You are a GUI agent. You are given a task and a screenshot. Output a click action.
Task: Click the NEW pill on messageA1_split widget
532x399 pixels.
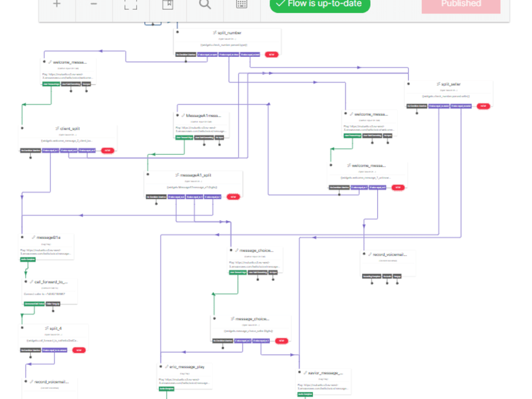[x=232, y=196]
